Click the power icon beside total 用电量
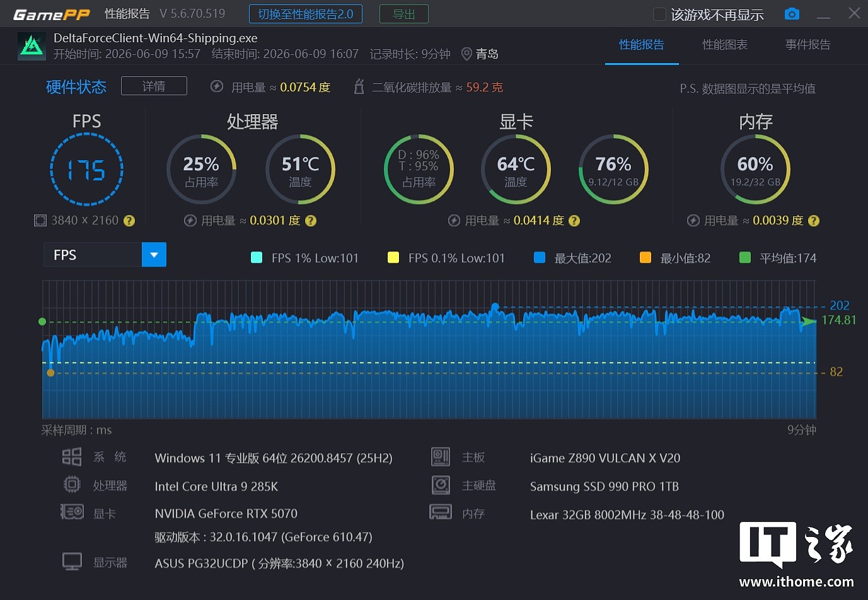Viewport: 868px width, 600px height. point(217,86)
